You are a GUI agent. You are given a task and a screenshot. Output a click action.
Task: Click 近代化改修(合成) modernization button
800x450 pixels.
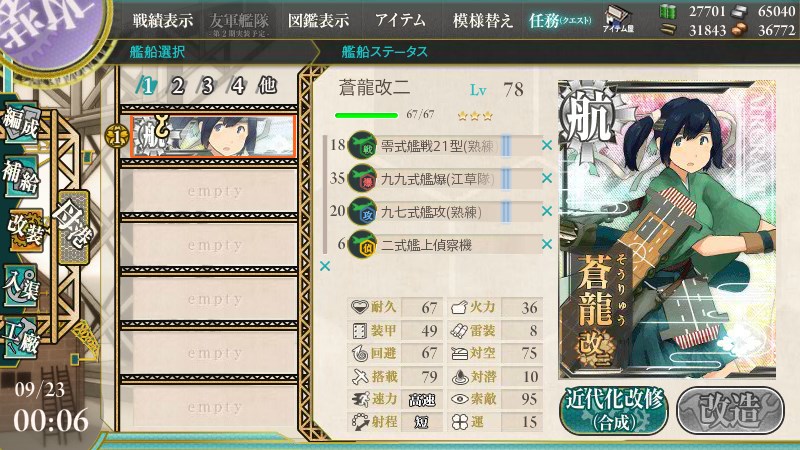tap(614, 411)
